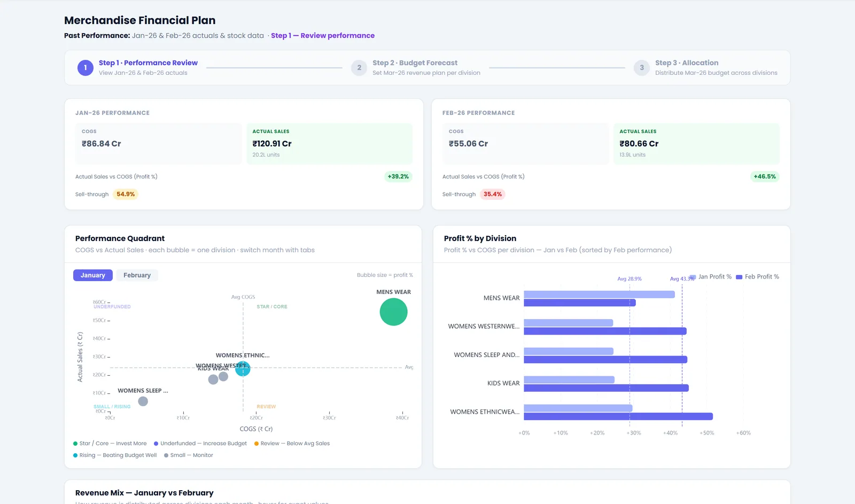Toggle Review — Below Avg Sales legend
The image size is (855, 504).
coord(292,444)
